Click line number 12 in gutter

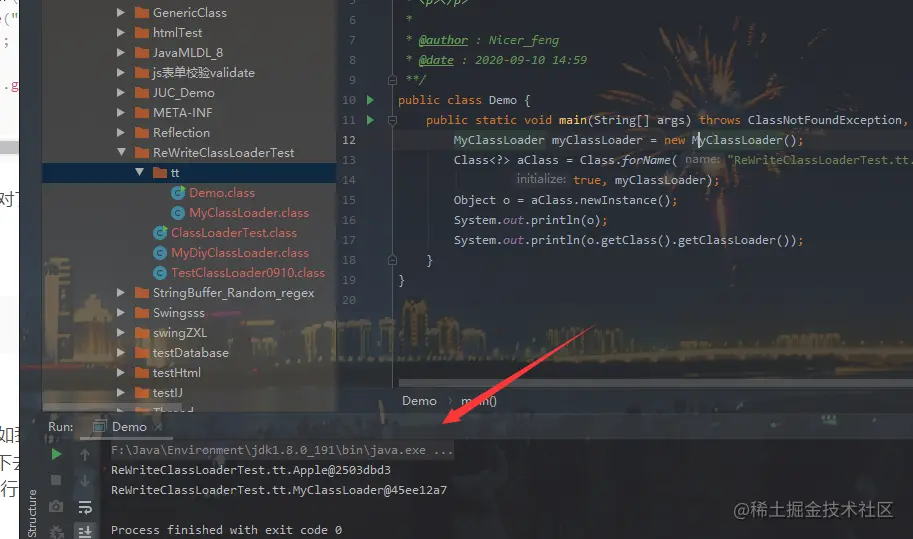349,140
